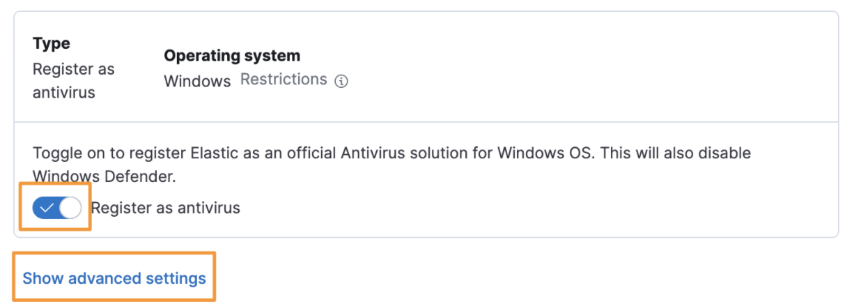The height and width of the screenshot is (304, 868).
Task: Click the Toggle on to register Elastic description
Action: pos(392,165)
